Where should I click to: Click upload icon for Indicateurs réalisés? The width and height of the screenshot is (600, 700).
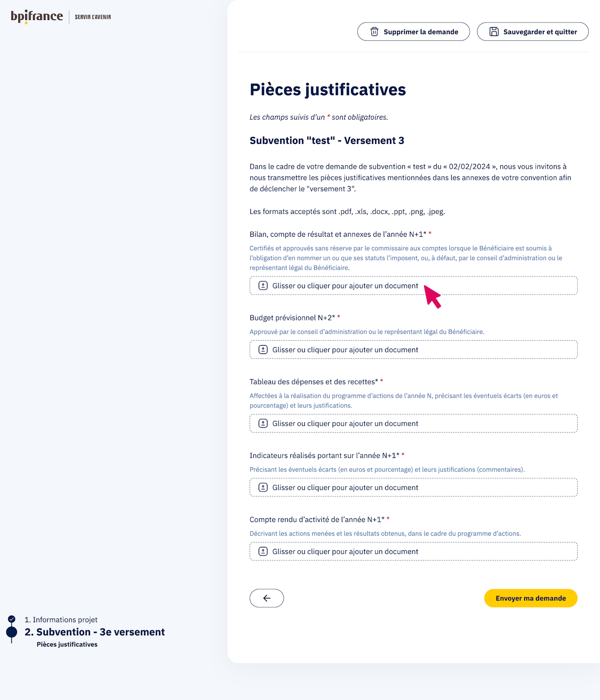[263, 488]
